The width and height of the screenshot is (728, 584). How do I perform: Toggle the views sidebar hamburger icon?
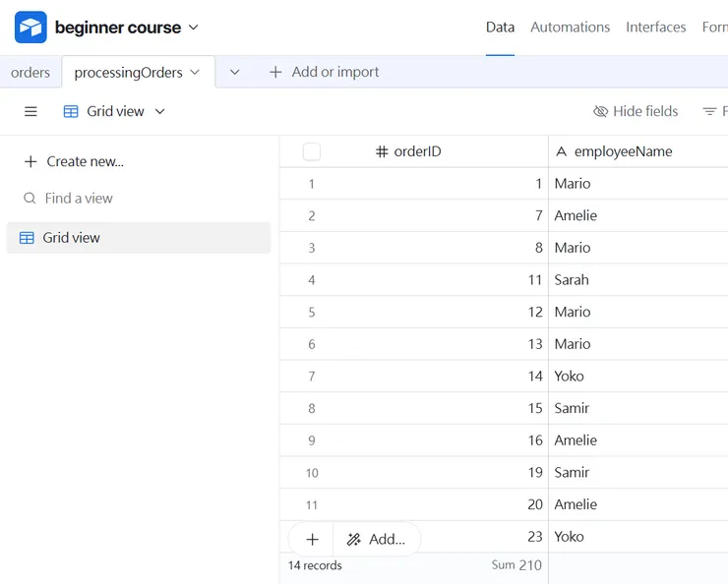pos(30,112)
